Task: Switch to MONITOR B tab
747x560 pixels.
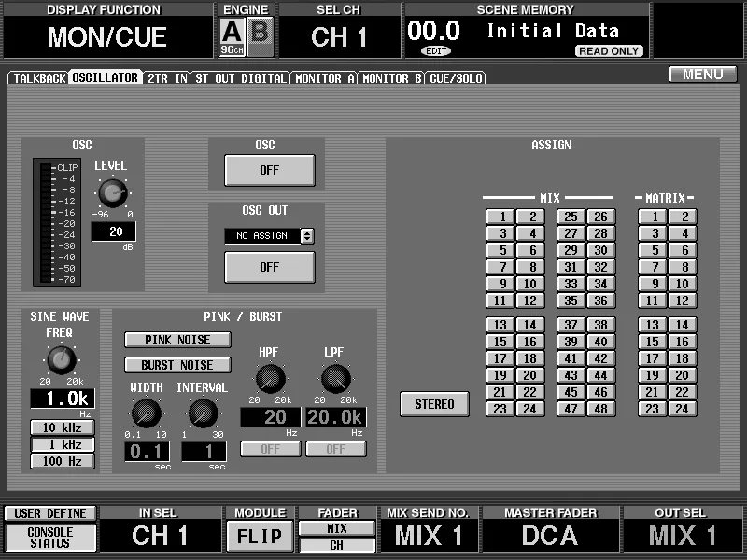Action: pyautogui.click(x=391, y=78)
